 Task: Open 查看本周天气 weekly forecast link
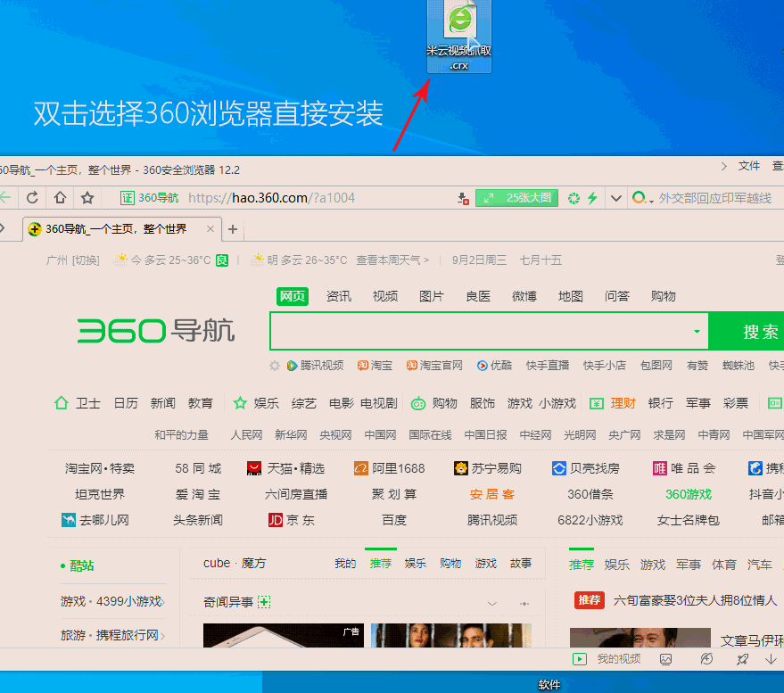click(392, 260)
